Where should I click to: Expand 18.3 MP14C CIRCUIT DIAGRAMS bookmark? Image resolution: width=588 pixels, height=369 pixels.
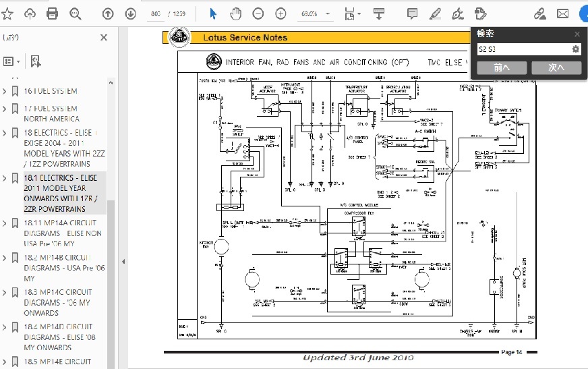pyautogui.click(x=4, y=293)
